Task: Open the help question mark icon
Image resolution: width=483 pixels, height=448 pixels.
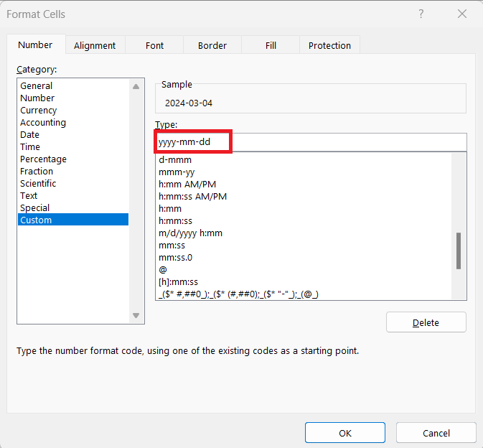Action: (421, 14)
